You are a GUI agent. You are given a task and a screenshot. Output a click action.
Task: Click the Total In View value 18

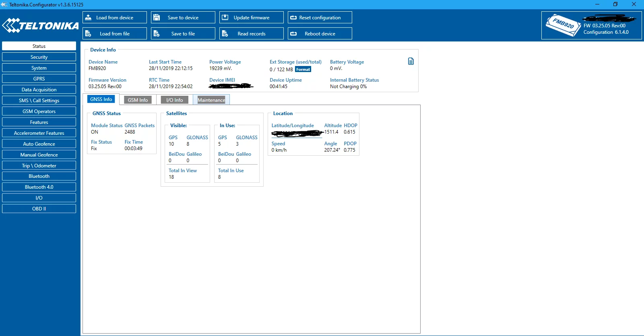pyautogui.click(x=171, y=177)
